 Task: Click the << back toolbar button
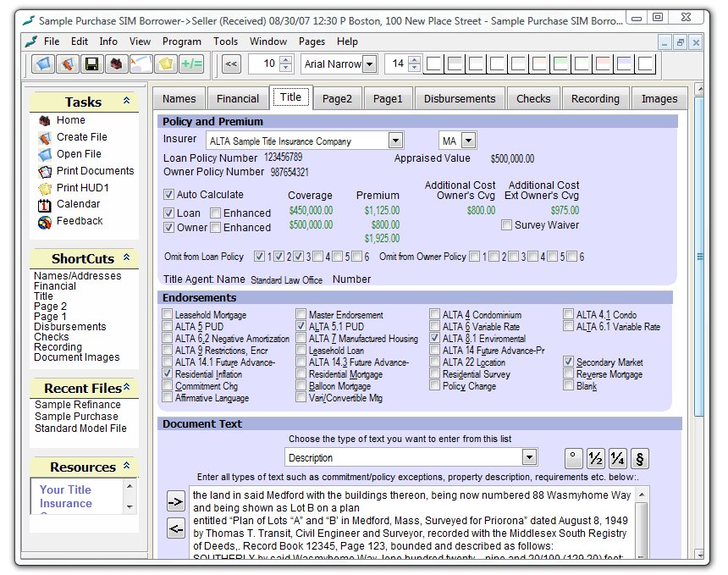(x=231, y=64)
